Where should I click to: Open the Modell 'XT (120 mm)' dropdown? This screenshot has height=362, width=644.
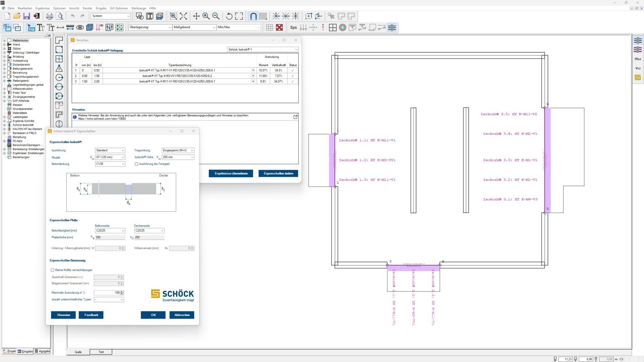[x=110, y=157]
